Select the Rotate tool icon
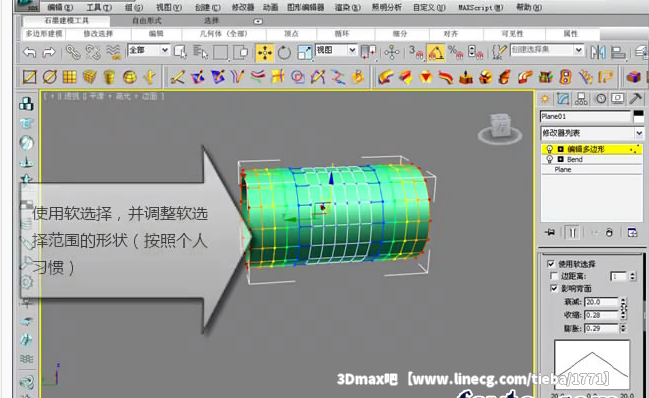This screenshot has height=398, width=649. 284,53
